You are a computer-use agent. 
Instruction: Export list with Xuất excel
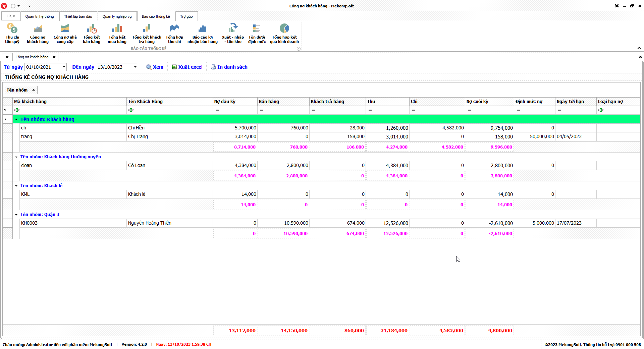tap(187, 67)
